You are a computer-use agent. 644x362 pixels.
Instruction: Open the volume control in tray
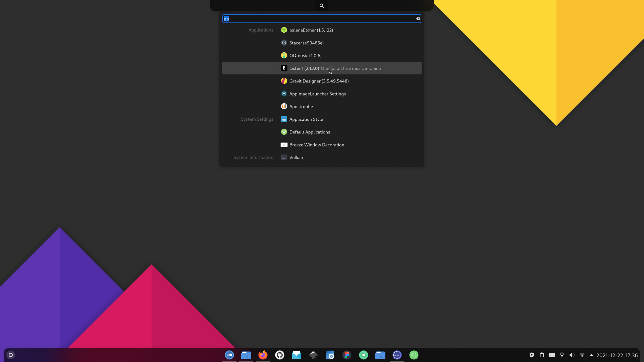coord(572,355)
